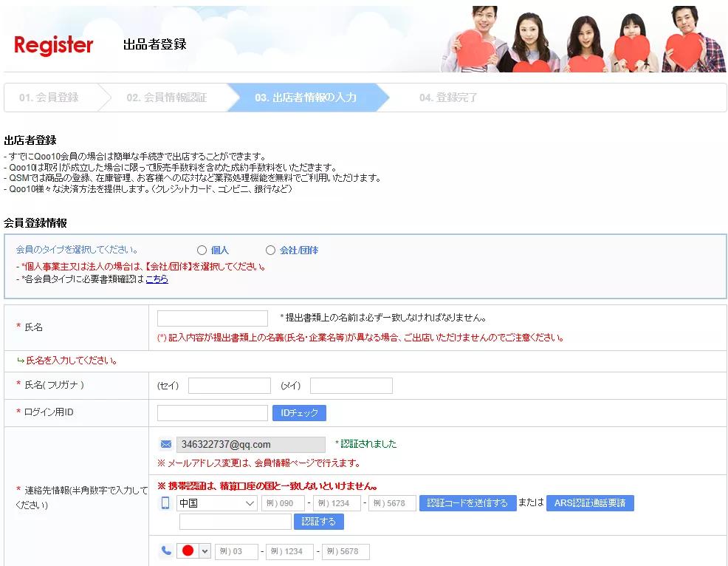Click the mobile phone icon
The height and width of the screenshot is (566, 728).
coord(165,503)
